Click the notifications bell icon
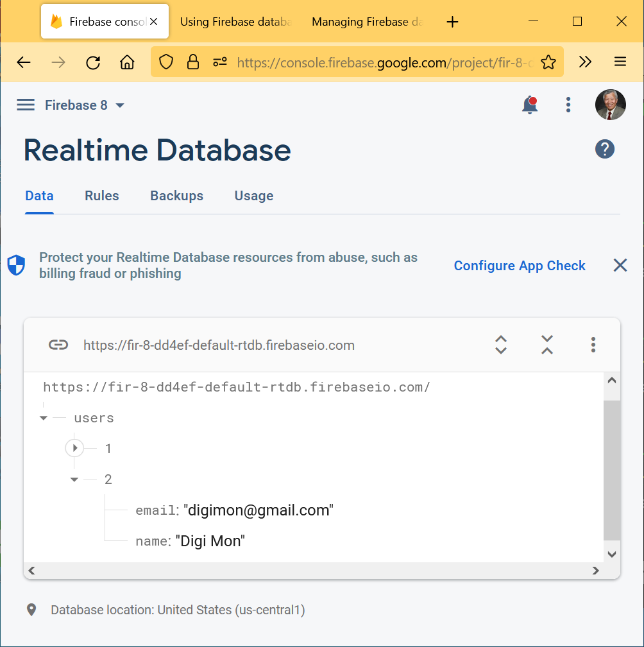 tap(529, 105)
